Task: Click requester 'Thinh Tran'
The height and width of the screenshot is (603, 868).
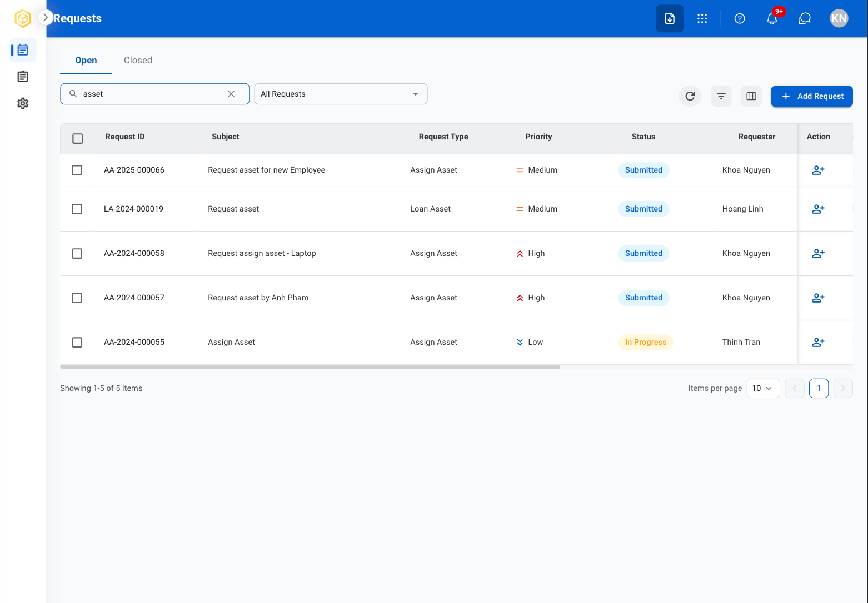Action: pyautogui.click(x=741, y=342)
